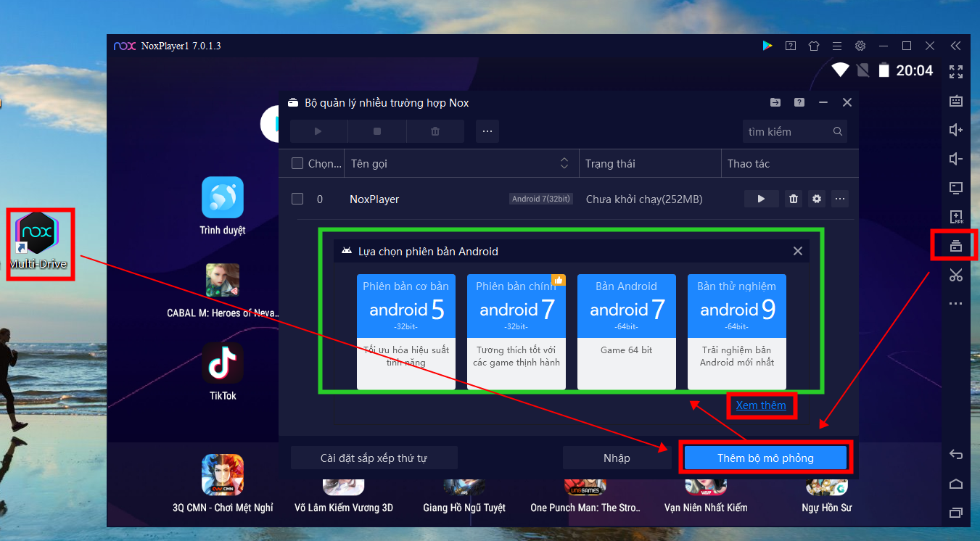Sort by Tên gọi column arrows

pyautogui.click(x=564, y=163)
